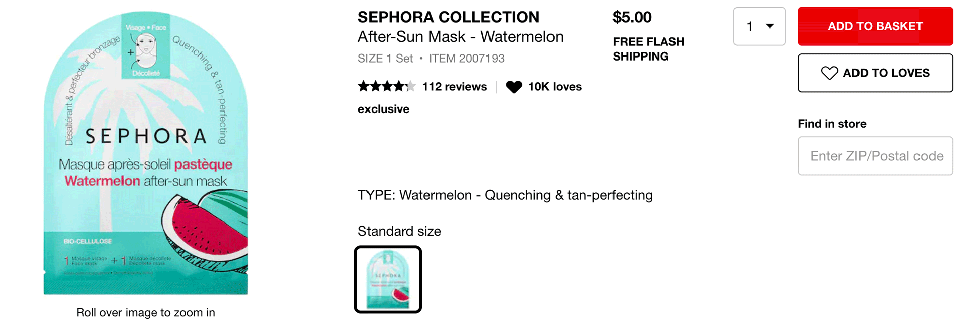
Task: Click the exclusive badge text
Action: tap(384, 109)
